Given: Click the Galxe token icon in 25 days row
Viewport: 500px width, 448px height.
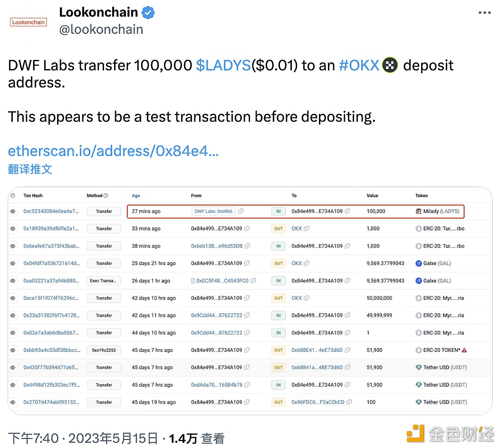Looking at the screenshot, I should 419,263.
